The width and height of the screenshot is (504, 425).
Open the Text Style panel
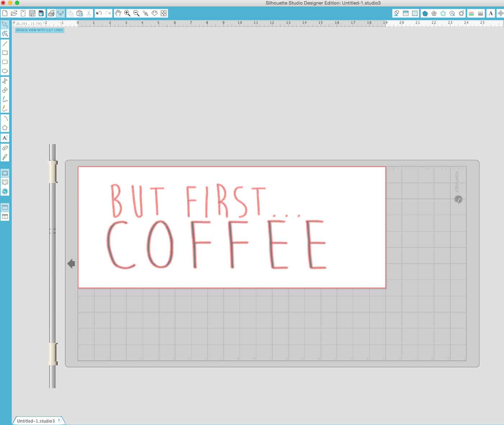(x=491, y=13)
